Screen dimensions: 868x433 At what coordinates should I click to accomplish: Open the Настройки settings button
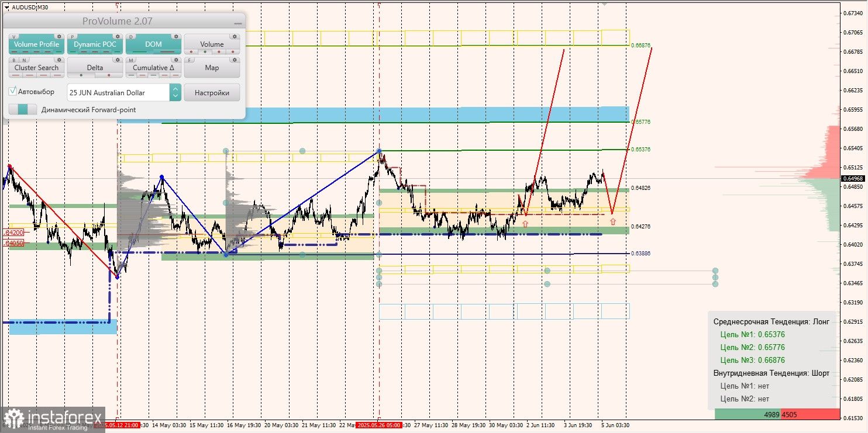[212, 92]
